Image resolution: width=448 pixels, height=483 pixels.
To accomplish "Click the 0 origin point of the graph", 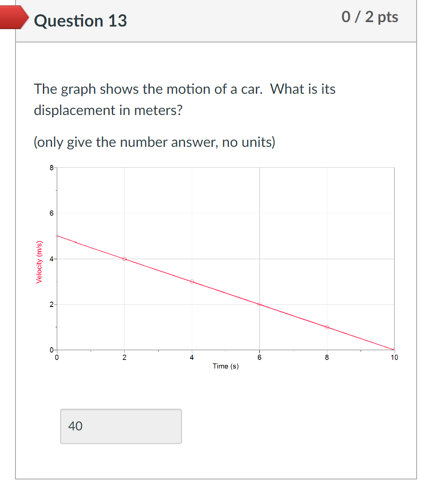I will point(57,350).
